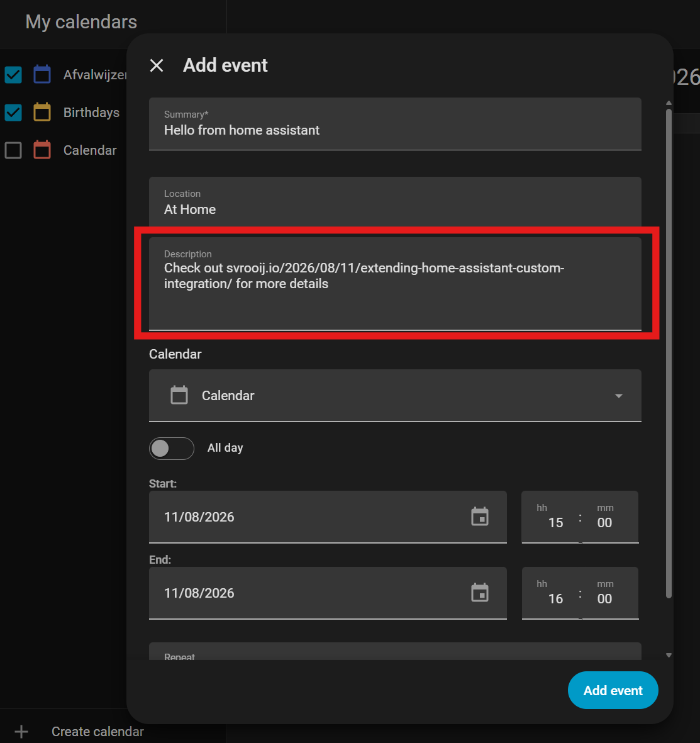Uncheck the Afvalwijzer calendar checkbox
Image resolution: width=700 pixels, height=743 pixels.
[x=13, y=75]
